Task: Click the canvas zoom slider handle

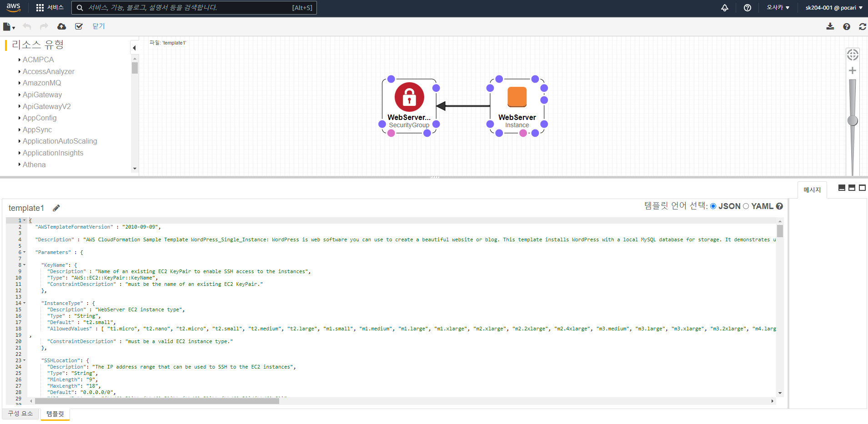Action: pos(853,120)
